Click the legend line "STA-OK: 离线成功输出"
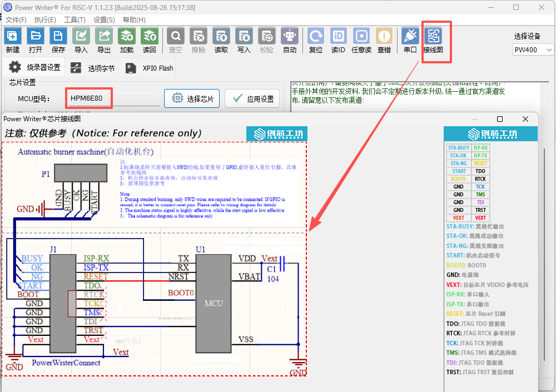Image resolution: width=556 pixels, height=392 pixels. [475, 236]
